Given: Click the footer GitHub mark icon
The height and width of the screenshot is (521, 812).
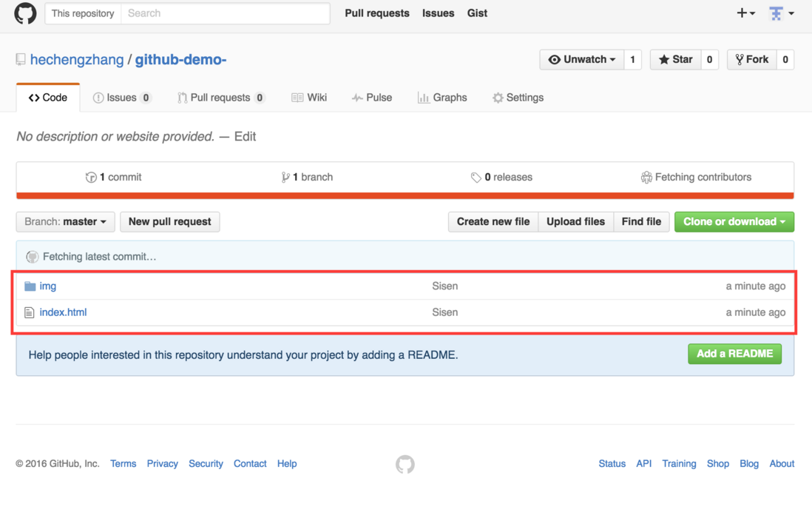Looking at the screenshot, I should coord(405,464).
